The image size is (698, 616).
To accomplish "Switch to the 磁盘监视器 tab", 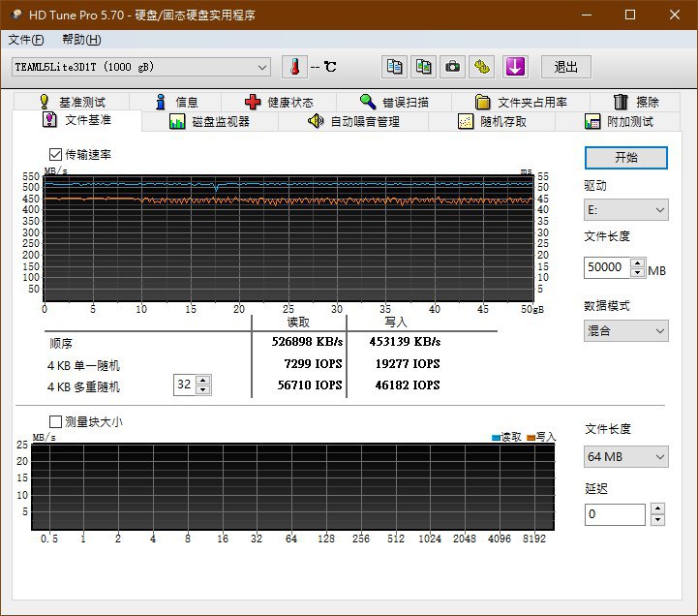I will (x=210, y=122).
